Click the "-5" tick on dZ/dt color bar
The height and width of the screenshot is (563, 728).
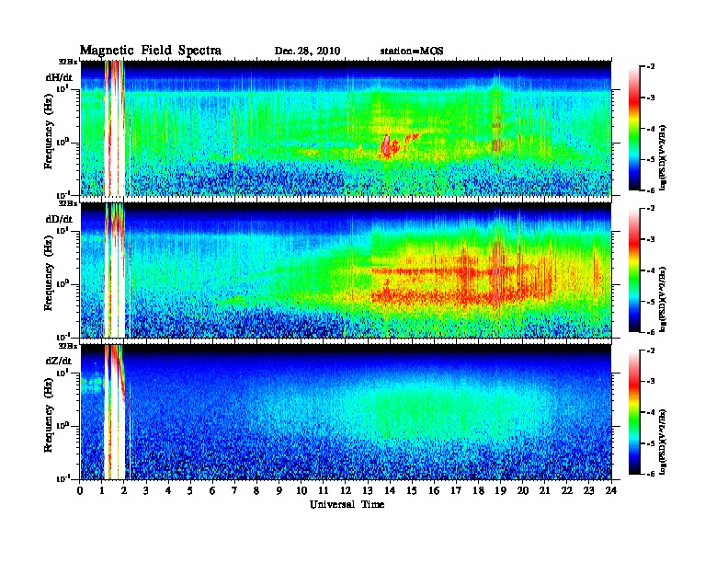651,443
